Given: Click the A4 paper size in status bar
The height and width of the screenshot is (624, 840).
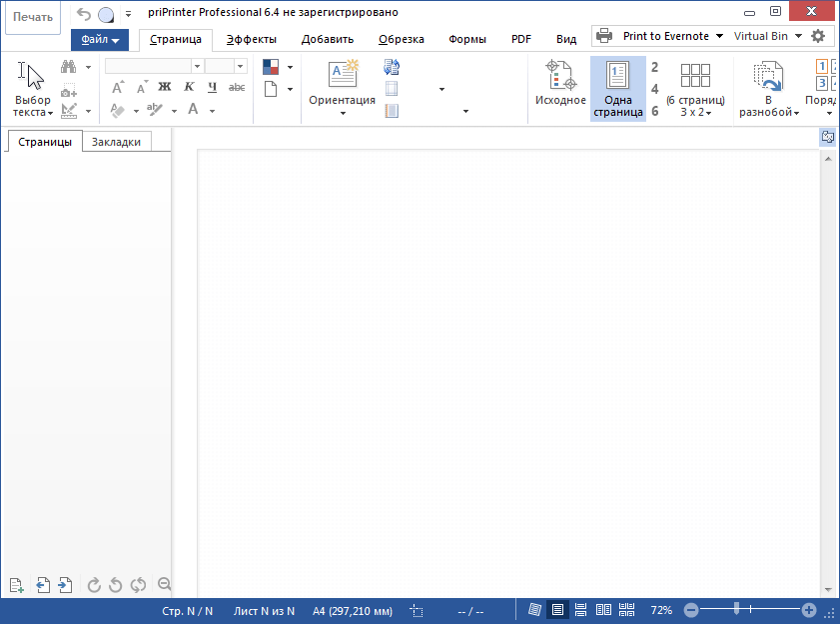Looking at the screenshot, I should [x=353, y=610].
